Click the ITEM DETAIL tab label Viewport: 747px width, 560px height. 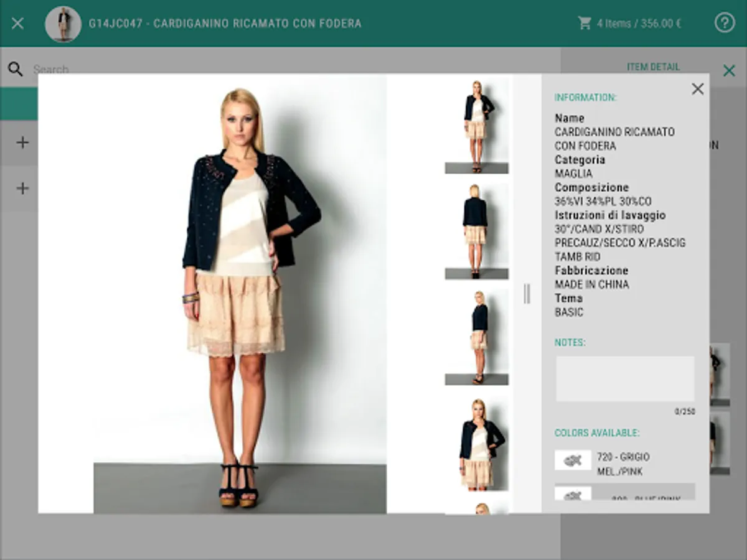tap(653, 67)
